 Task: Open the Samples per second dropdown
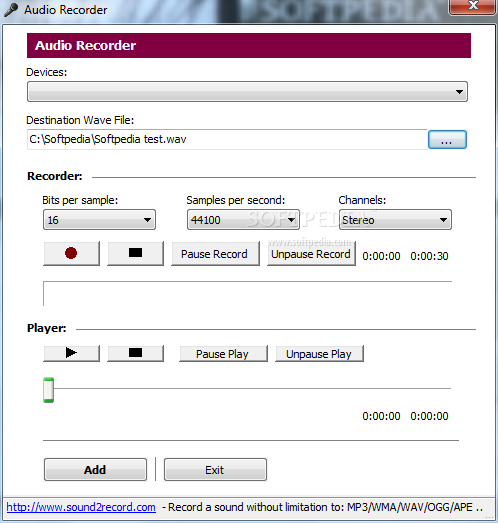[243, 220]
